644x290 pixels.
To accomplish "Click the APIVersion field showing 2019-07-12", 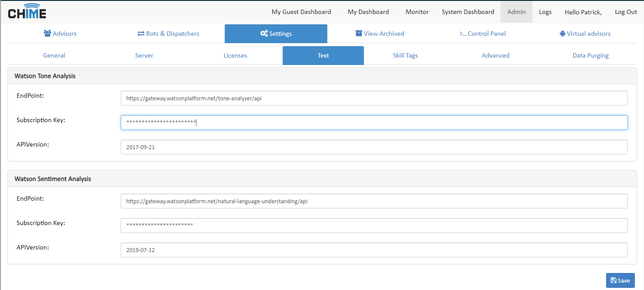I will [x=374, y=250].
